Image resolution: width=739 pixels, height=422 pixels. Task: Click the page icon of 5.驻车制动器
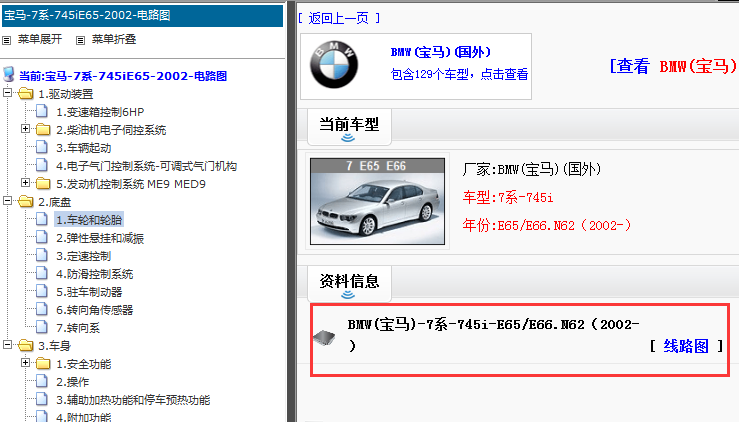coord(42,291)
